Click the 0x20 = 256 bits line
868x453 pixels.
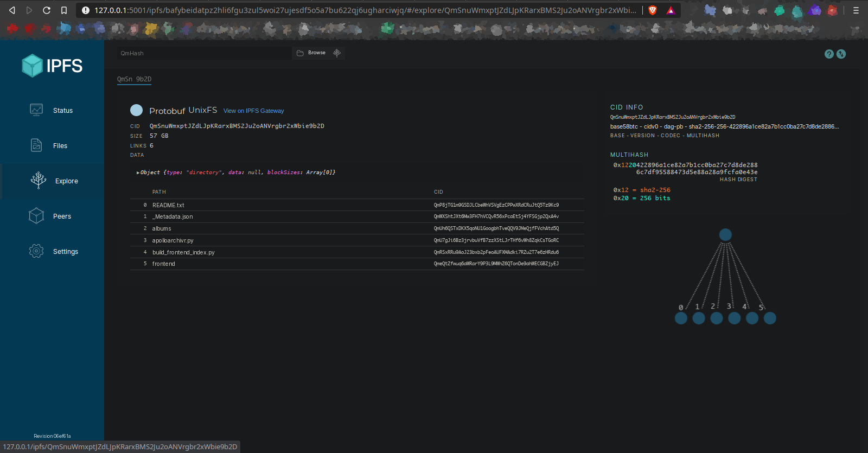[x=642, y=199]
